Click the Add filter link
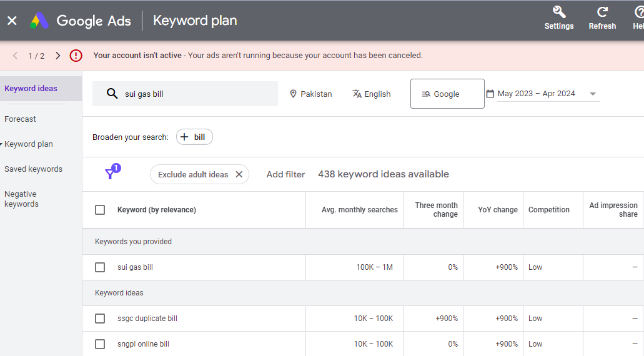This screenshot has height=356, width=644. click(x=285, y=175)
